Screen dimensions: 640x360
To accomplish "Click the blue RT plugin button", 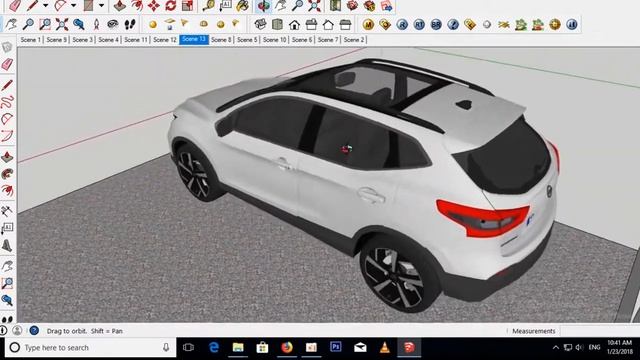I will tap(419, 24).
